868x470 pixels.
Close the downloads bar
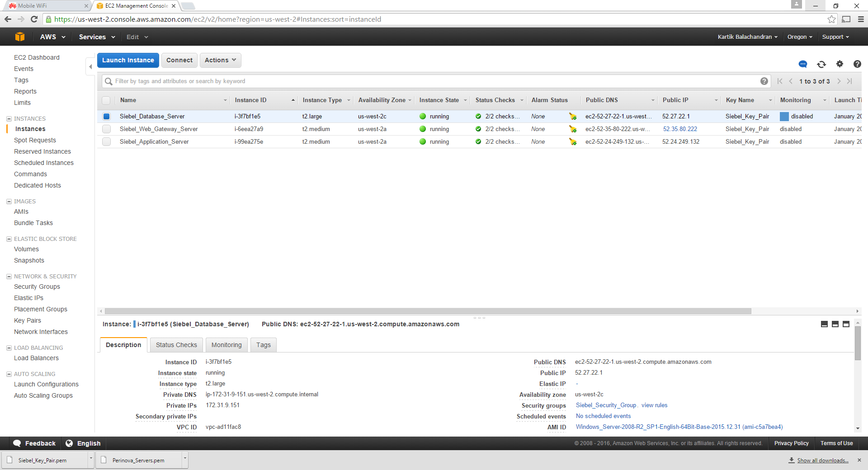point(859,460)
